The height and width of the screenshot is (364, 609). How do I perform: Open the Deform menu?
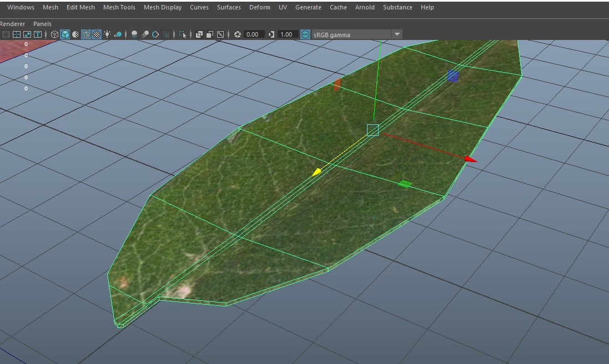coord(260,7)
